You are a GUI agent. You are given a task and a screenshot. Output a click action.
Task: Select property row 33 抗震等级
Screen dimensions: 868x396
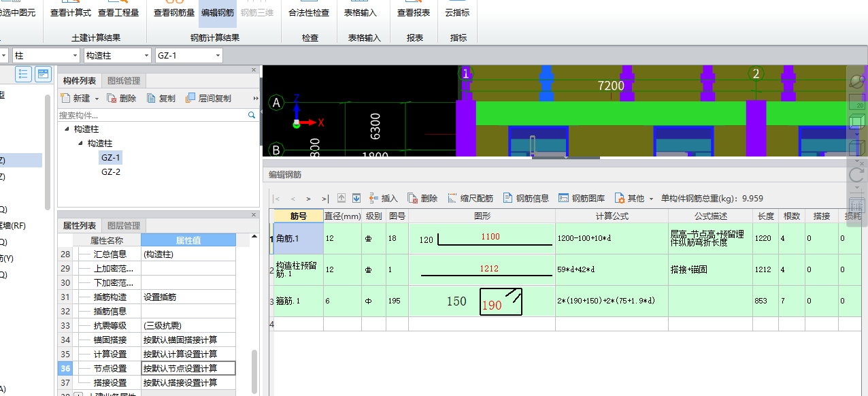click(147, 326)
